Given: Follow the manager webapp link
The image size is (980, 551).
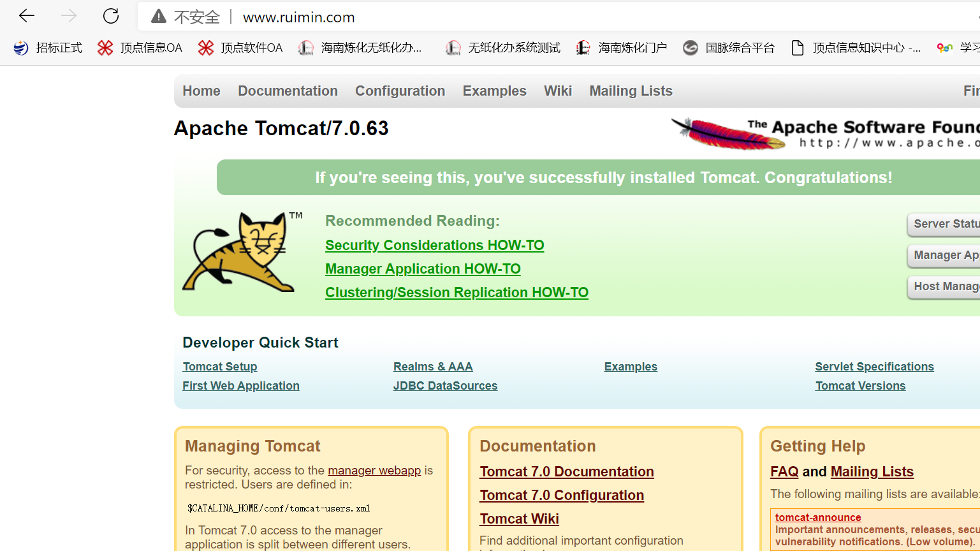Looking at the screenshot, I should point(374,471).
